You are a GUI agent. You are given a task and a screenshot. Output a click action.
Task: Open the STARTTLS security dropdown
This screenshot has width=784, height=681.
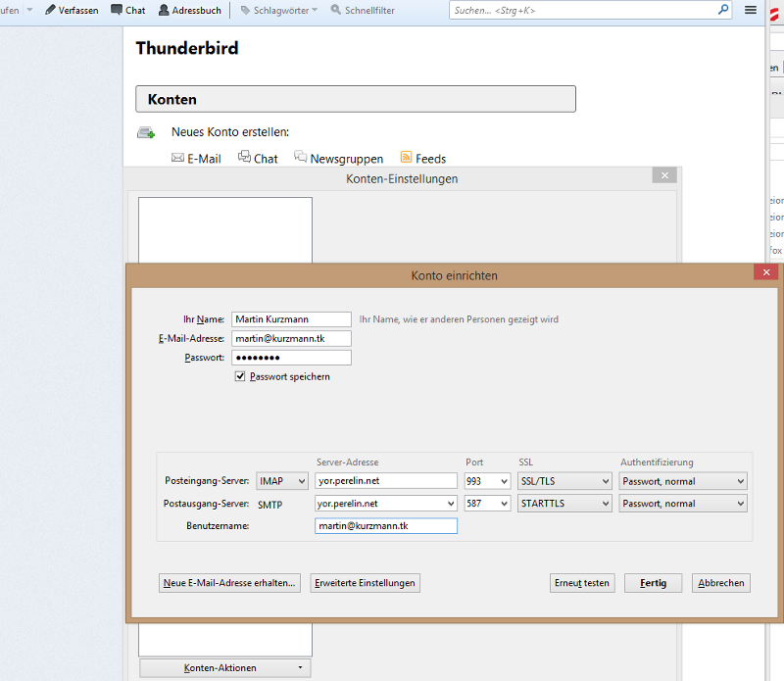[564, 504]
